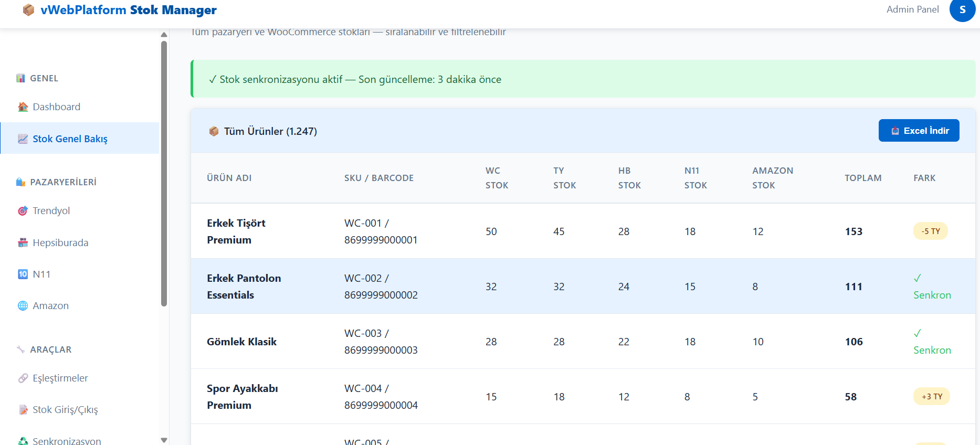The image size is (980, 445).
Task: Sort table by WC STOK column
Action: click(x=497, y=178)
